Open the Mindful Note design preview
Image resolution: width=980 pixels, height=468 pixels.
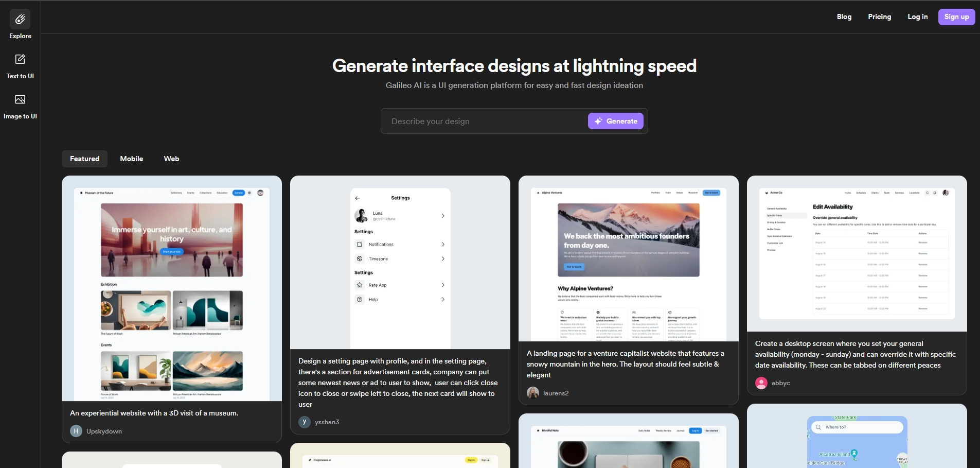pyautogui.click(x=629, y=441)
